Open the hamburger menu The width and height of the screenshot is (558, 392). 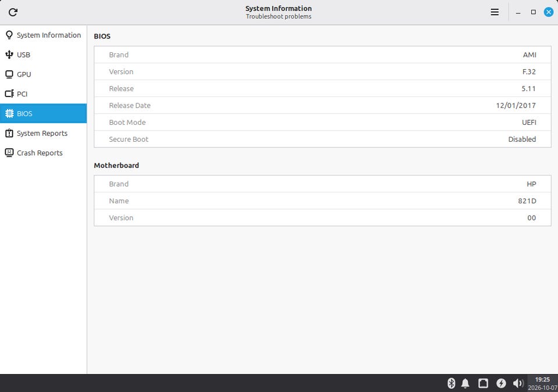pos(494,12)
